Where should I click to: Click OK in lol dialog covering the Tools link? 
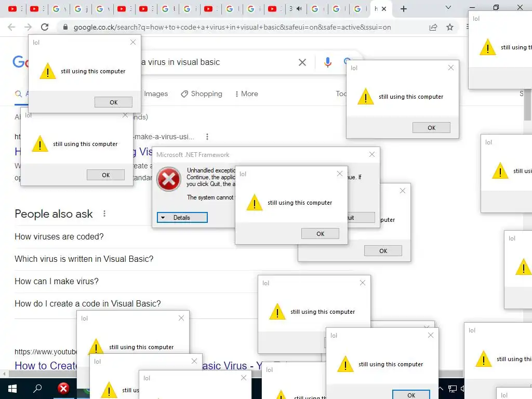click(x=431, y=128)
